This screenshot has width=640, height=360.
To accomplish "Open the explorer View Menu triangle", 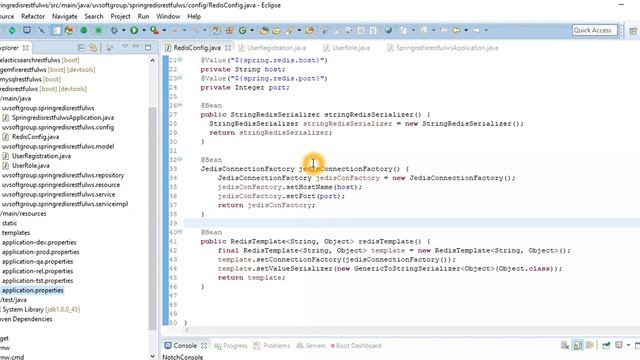I will [125, 46].
